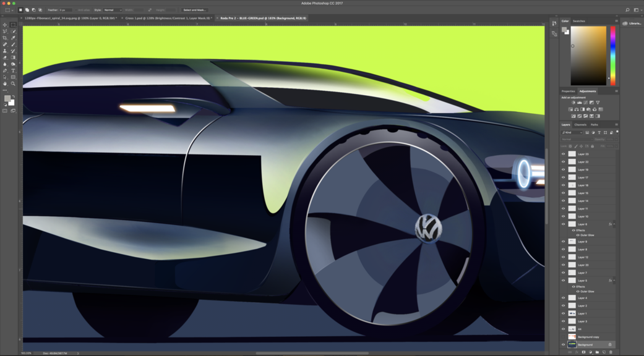Image resolution: width=644 pixels, height=356 pixels.
Task: Click the hue spectrum slider in Color panel
Action: [x=612, y=56]
